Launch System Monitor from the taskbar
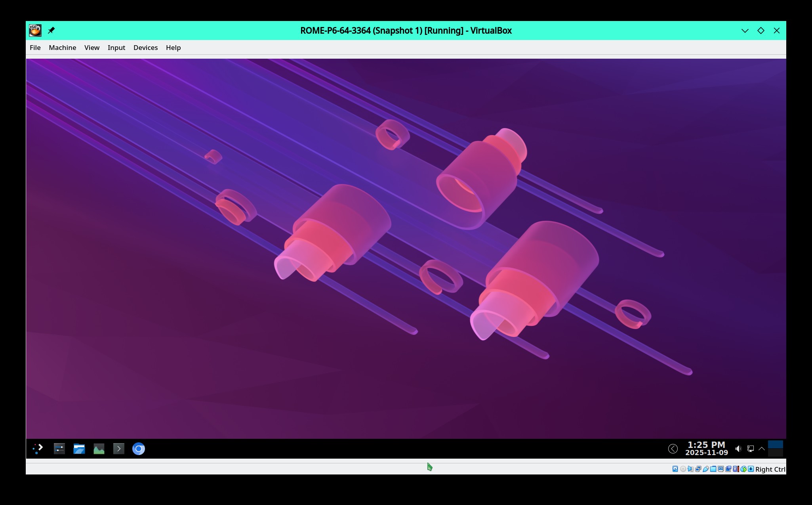Image resolution: width=812 pixels, height=505 pixels. click(x=99, y=449)
